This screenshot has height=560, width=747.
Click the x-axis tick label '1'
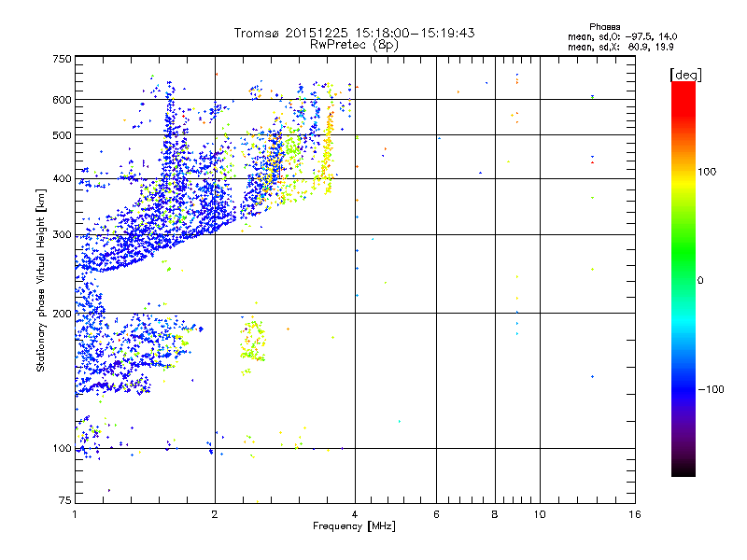(x=75, y=514)
